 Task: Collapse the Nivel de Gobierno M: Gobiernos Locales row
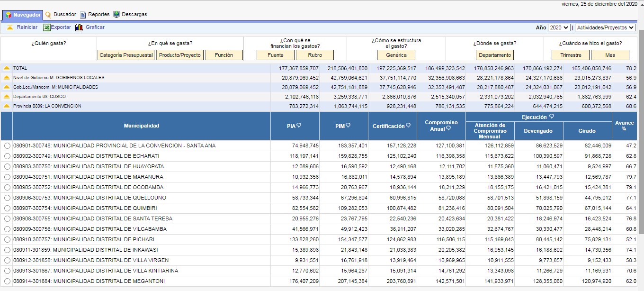tap(7, 78)
